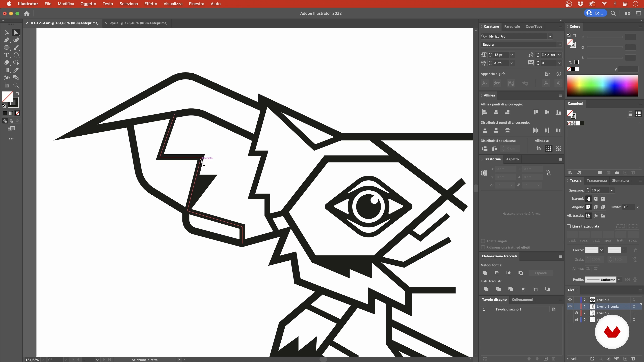Select the Type tool
This screenshot has width=644, height=362.
tap(7, 55)
